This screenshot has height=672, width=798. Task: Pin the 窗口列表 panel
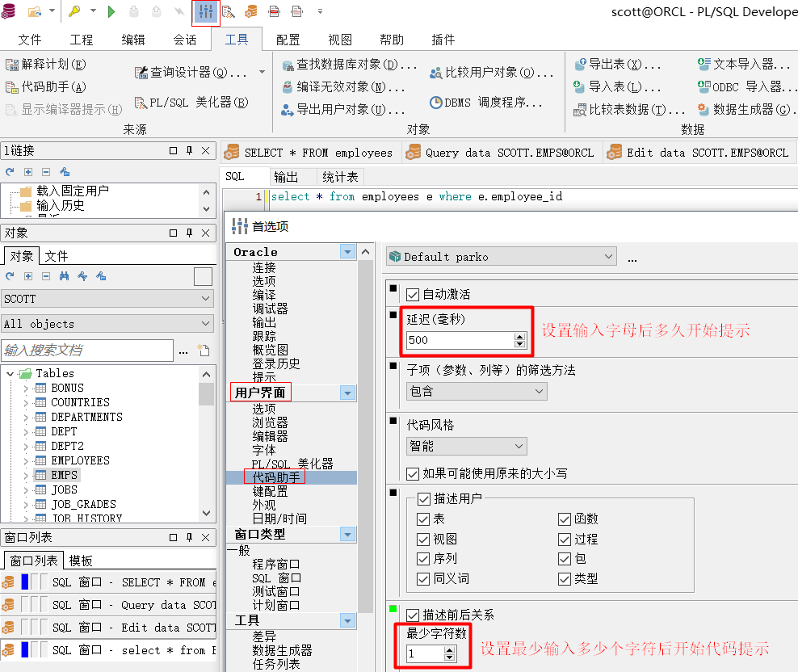(x=189, y=537)
